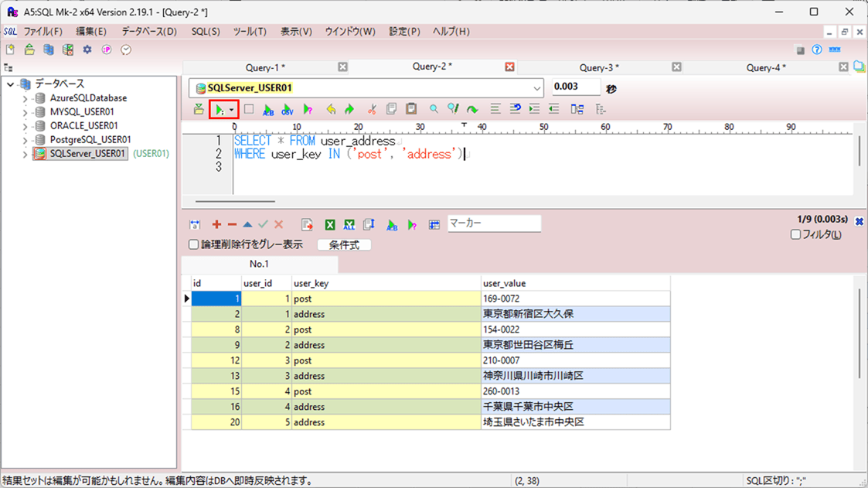Click the magnifier Find icon in query toolbar
The height and width of the screenshot is (488, 868).
pyautogui.click(x=434, y=110)
